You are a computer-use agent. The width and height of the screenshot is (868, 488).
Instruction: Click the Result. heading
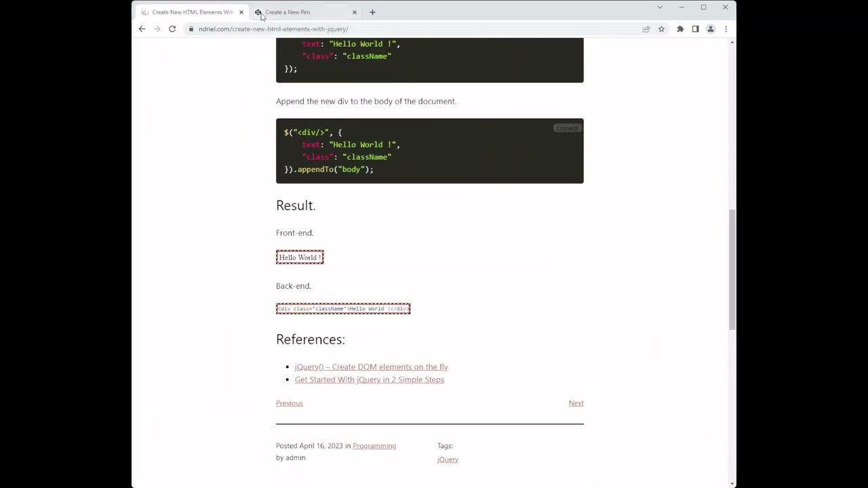click(296, 205)
